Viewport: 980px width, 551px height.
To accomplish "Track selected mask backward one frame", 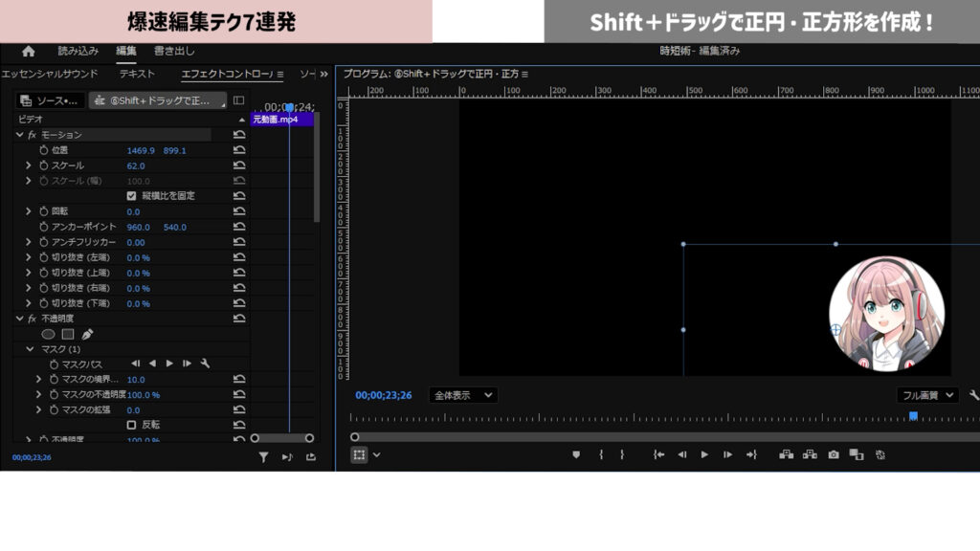I will pos(136,364).
